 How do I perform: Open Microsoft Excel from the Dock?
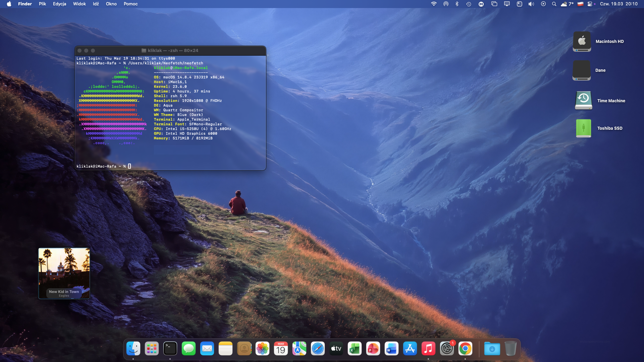point(355,349)
